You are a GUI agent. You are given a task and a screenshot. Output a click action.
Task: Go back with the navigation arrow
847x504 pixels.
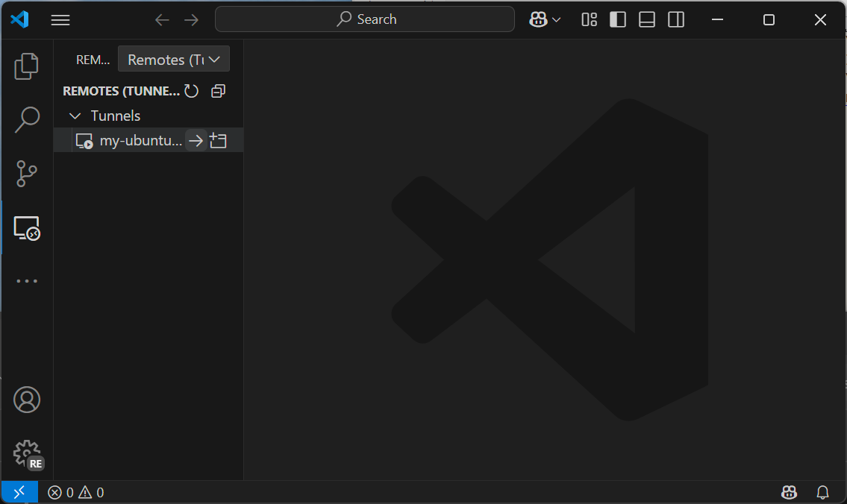click(162, 20)
